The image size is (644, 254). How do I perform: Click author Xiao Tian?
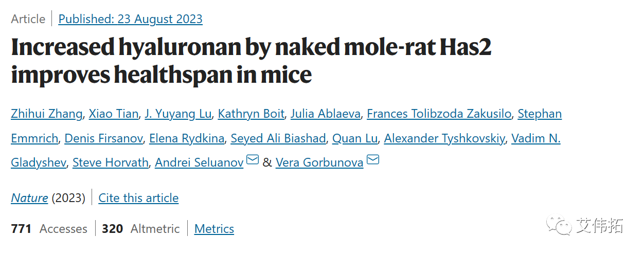click(113, 114)
